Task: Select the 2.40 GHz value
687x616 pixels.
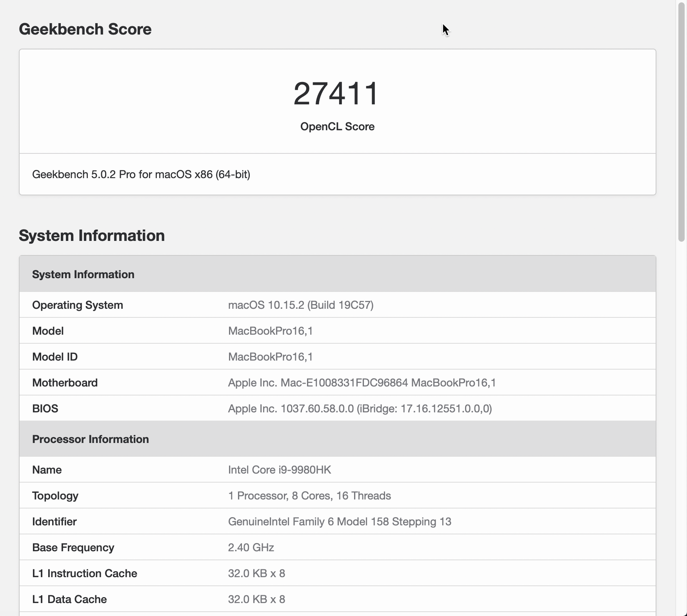Action: click(251, 547)
